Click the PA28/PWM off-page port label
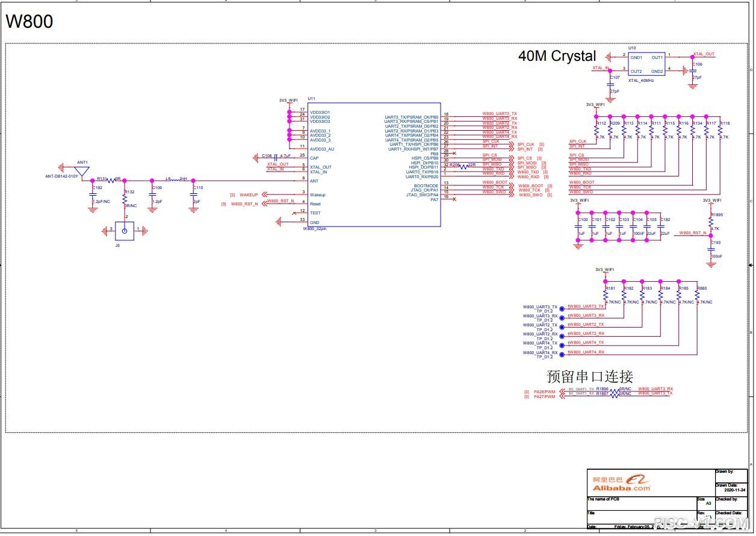Viewport: 756px width, 536px height. [544, 392]
